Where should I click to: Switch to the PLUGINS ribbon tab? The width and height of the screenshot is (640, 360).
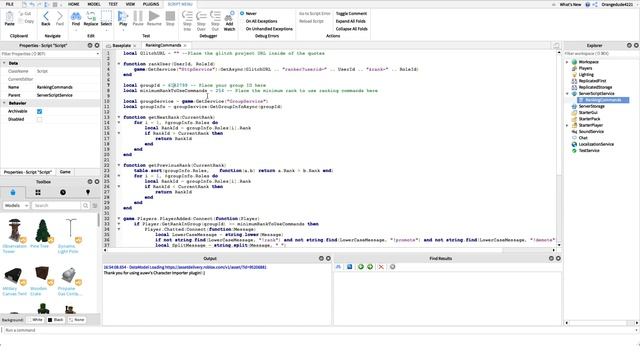(151, 4)
